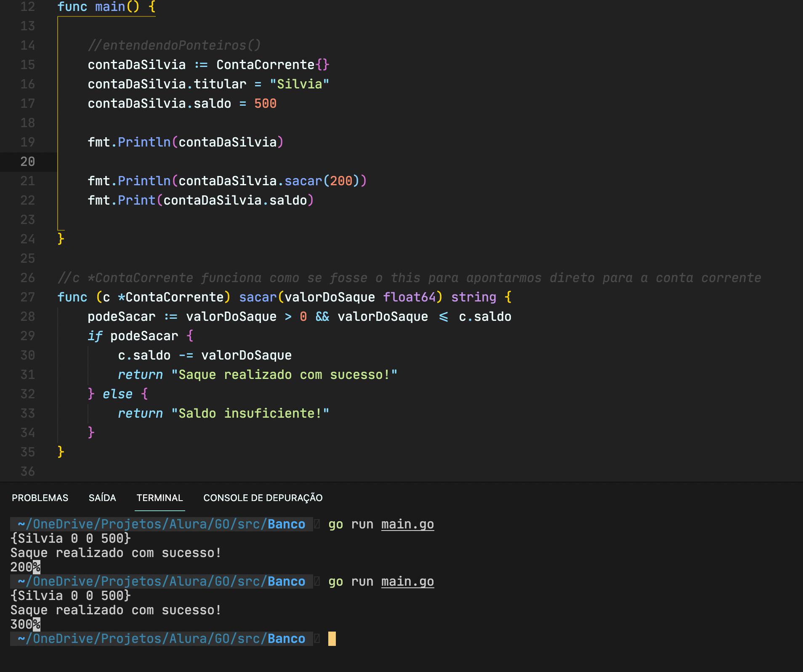Image resolution: width=803 pixels, height=672 pixels.
Task: Click the closing brace on line 35
Action: [61, 452]
